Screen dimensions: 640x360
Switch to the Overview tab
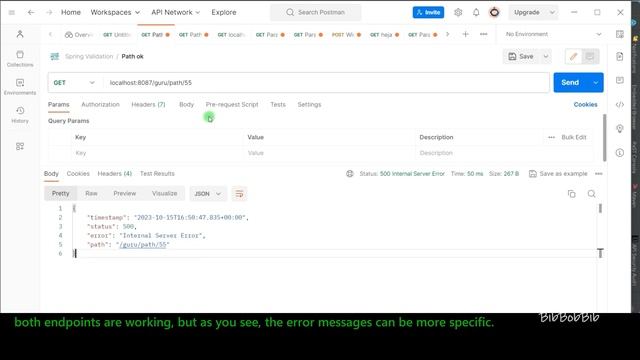79,35
